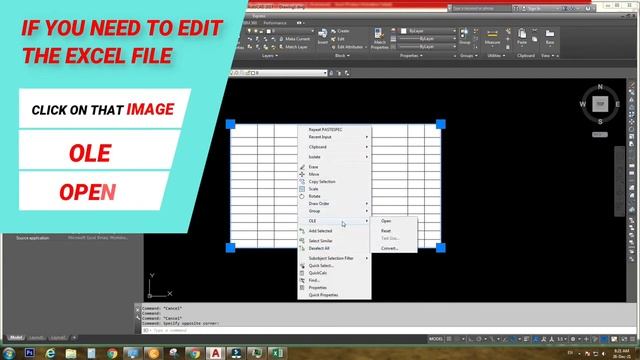Open Windows Start button

[9, 353]
